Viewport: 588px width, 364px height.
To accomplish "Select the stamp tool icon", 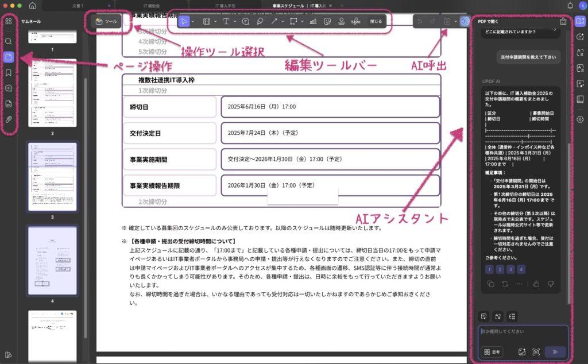I will (x=341, y=21).
